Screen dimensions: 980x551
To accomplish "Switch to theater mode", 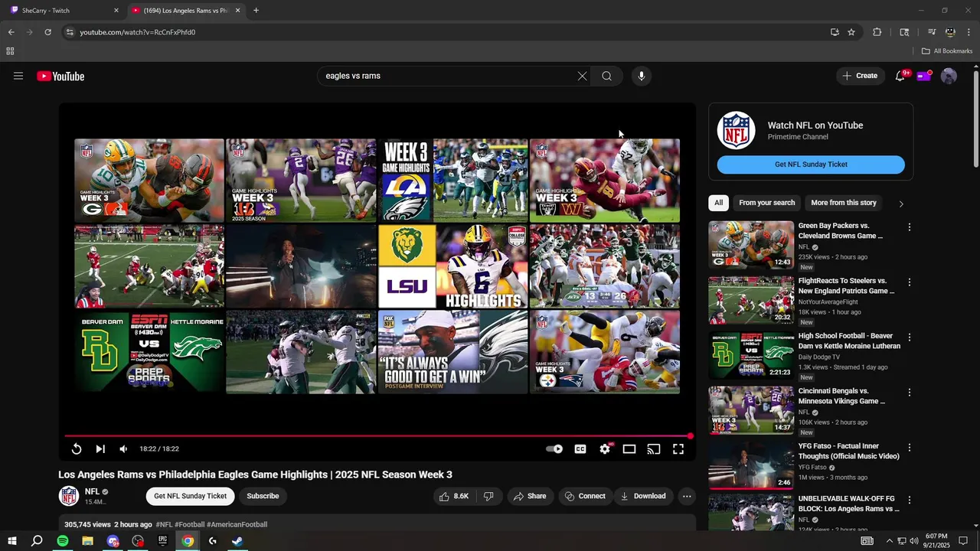I will pyautogui.click(x=629, y=449).
